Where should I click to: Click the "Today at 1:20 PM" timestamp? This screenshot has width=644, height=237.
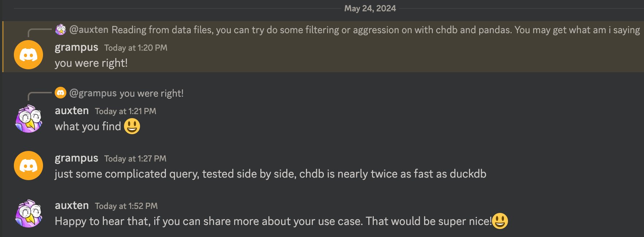(136, 48)
